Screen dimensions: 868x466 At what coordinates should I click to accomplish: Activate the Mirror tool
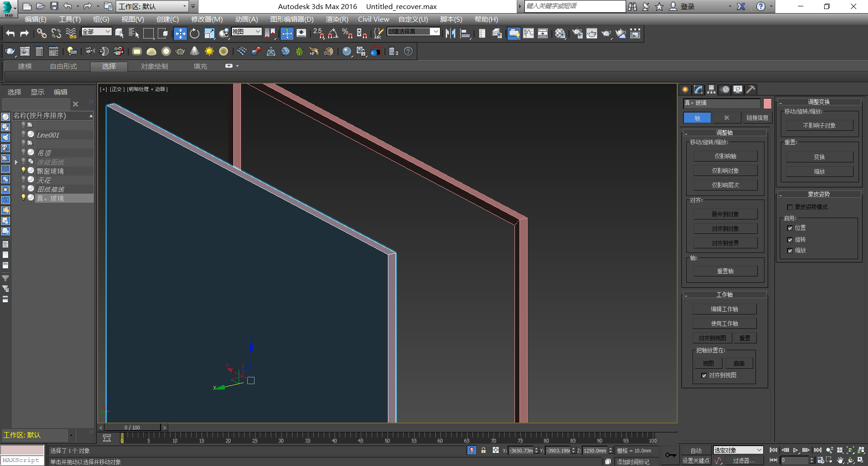point(450,33)
